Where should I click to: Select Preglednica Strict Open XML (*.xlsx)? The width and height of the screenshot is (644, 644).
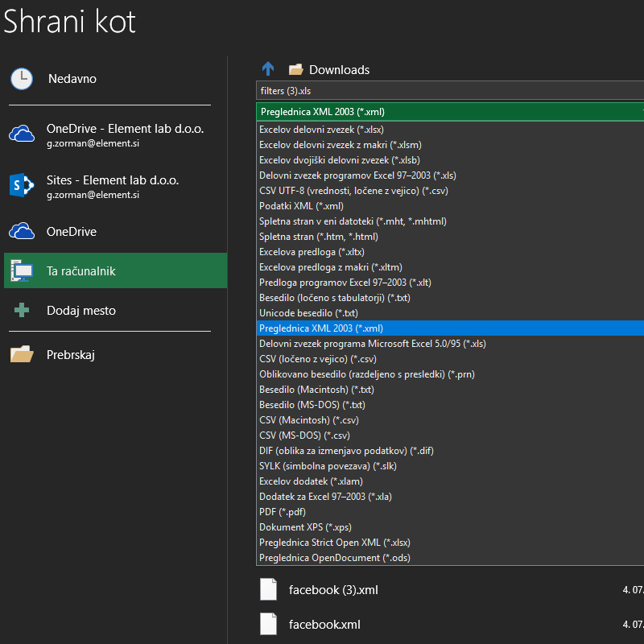450,543
